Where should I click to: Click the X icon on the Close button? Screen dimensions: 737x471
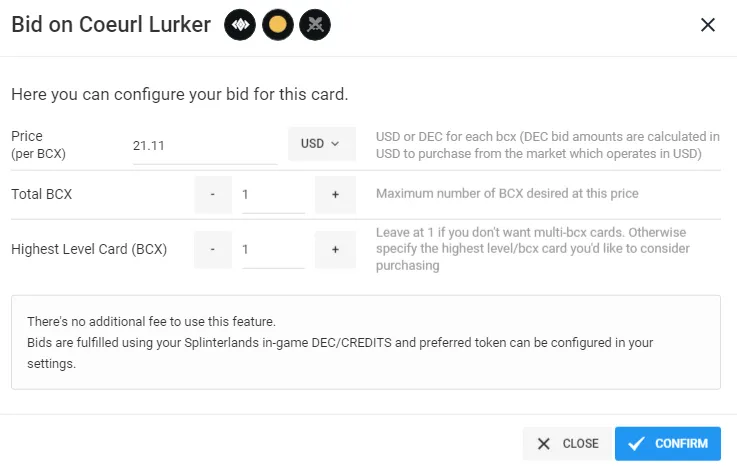click(544, 444)
